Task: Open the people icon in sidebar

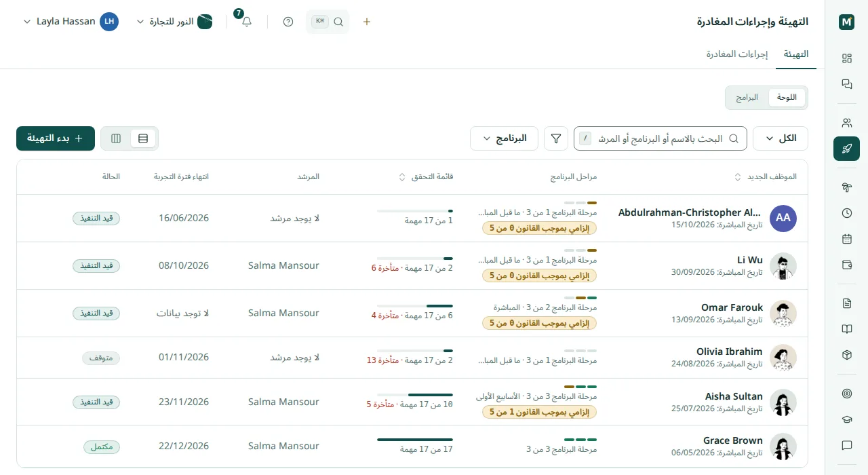Action: [x=846, y=123]
